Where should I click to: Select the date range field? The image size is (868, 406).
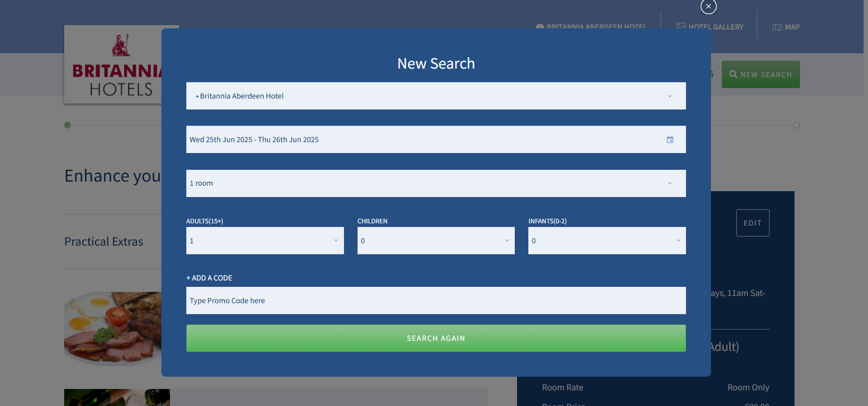pos(436,140)
